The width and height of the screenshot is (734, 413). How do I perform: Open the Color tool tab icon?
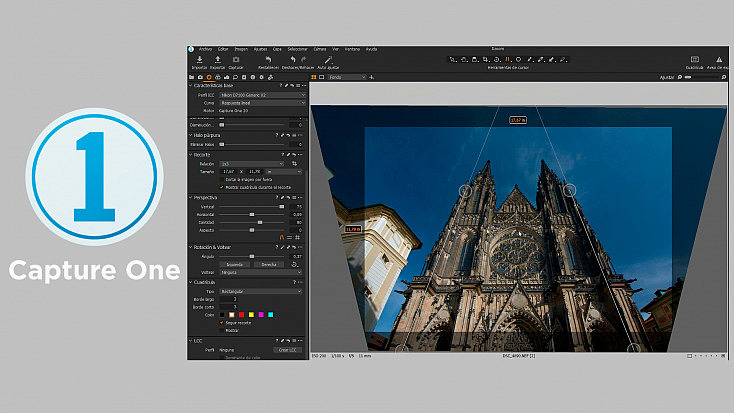tap(218, 77)
